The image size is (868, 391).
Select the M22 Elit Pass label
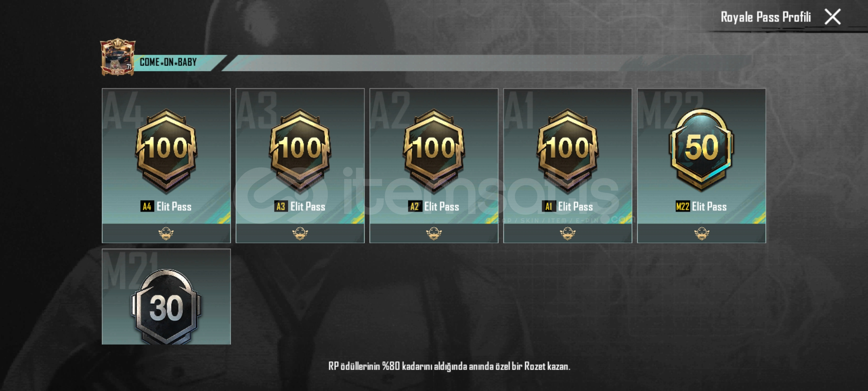coord(701,207)
